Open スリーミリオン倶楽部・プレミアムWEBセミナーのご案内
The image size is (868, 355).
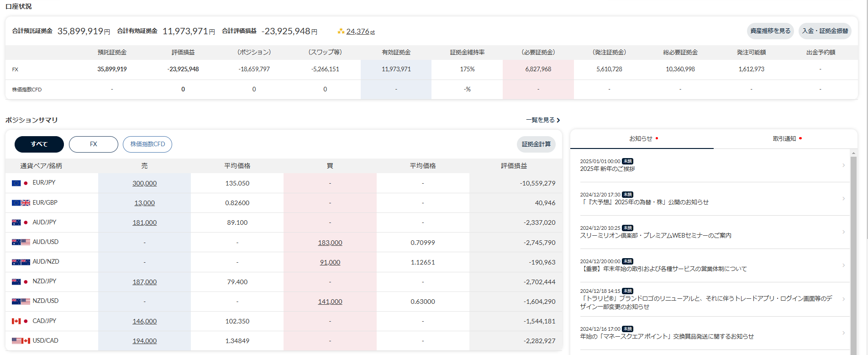click(656, 236)
